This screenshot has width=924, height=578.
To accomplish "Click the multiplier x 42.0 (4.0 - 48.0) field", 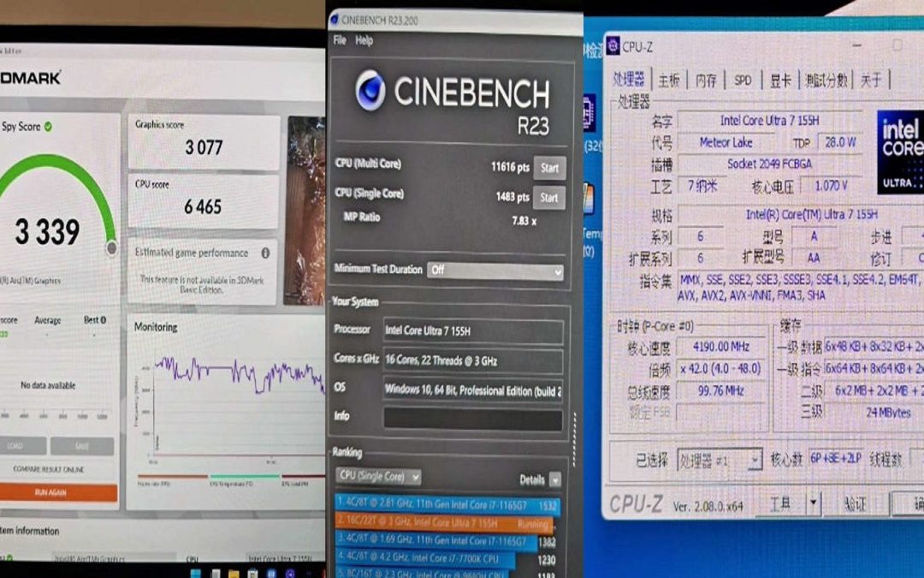I will [x=720, y=369].
